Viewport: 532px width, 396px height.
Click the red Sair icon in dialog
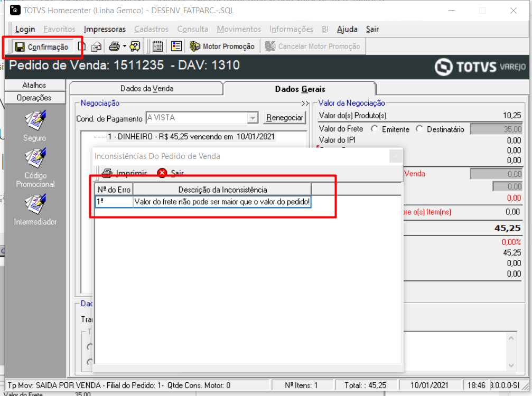point(162,173)
